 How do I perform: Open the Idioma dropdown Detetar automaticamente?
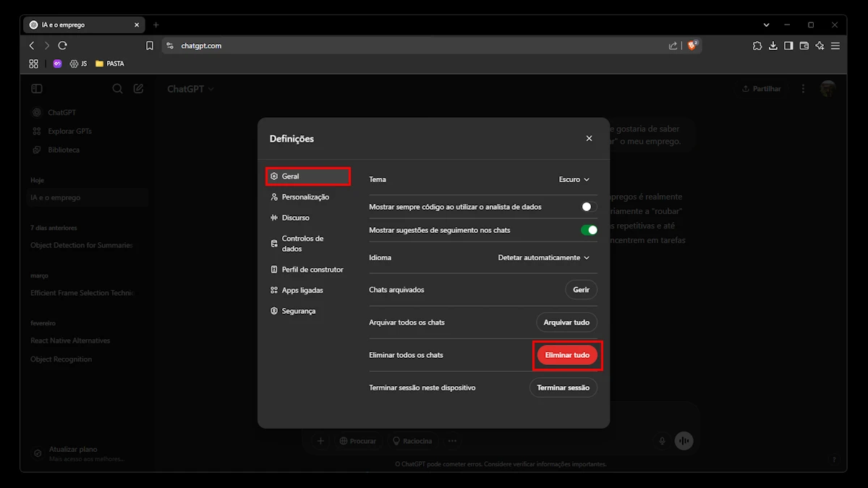point(543,257)
